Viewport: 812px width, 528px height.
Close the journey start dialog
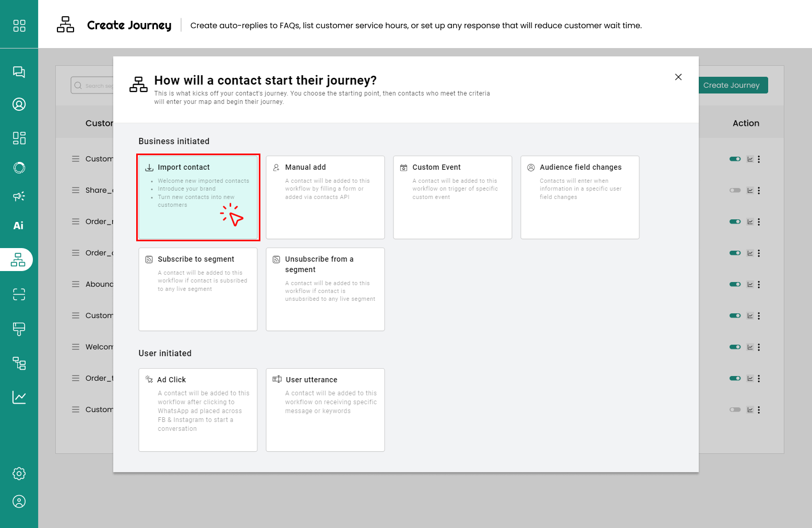(678, 77)
